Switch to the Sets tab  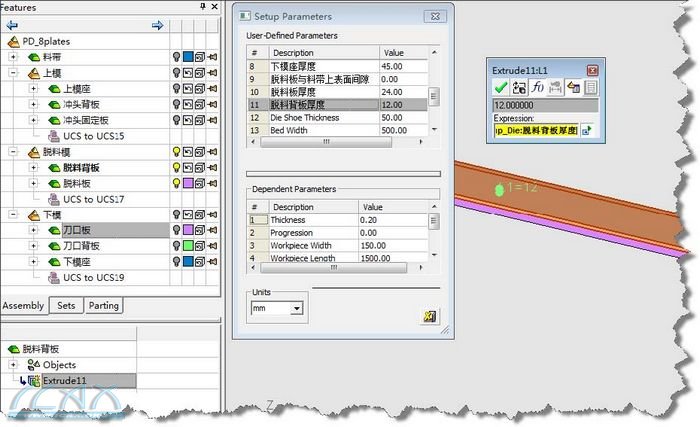(66, 306)
